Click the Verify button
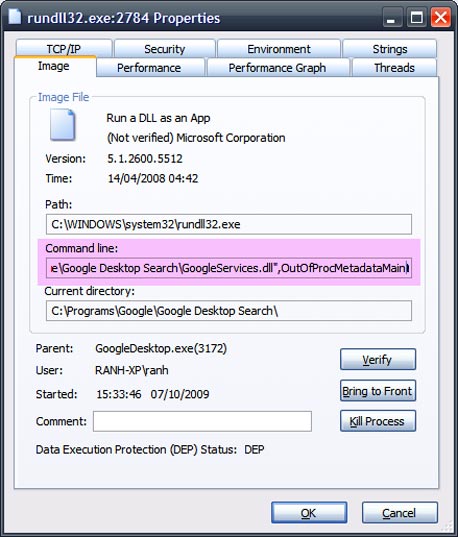The width and height of the screenshot is (458, 537). tap(378, 359)
